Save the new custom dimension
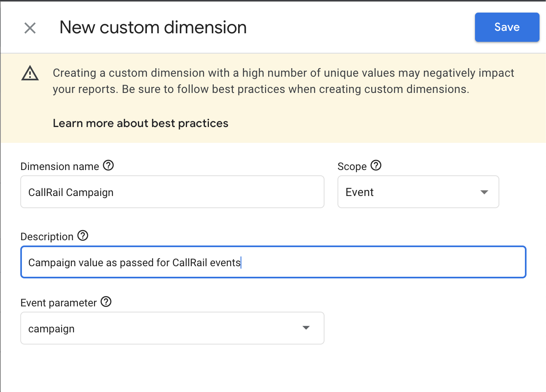The height and width of the screenshot is (392, 546). (507, 27)
